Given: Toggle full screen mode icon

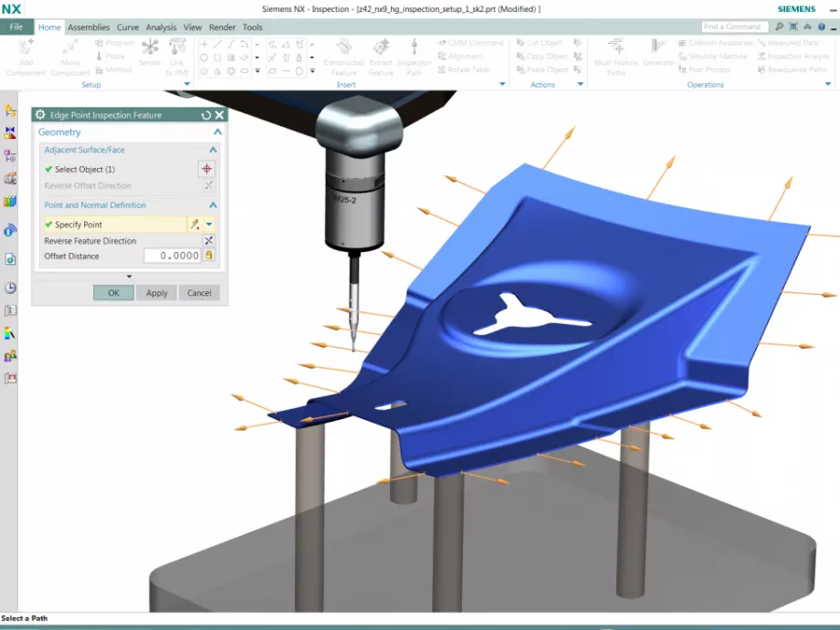Looking at the screenshot, I should tap(793, 26).
